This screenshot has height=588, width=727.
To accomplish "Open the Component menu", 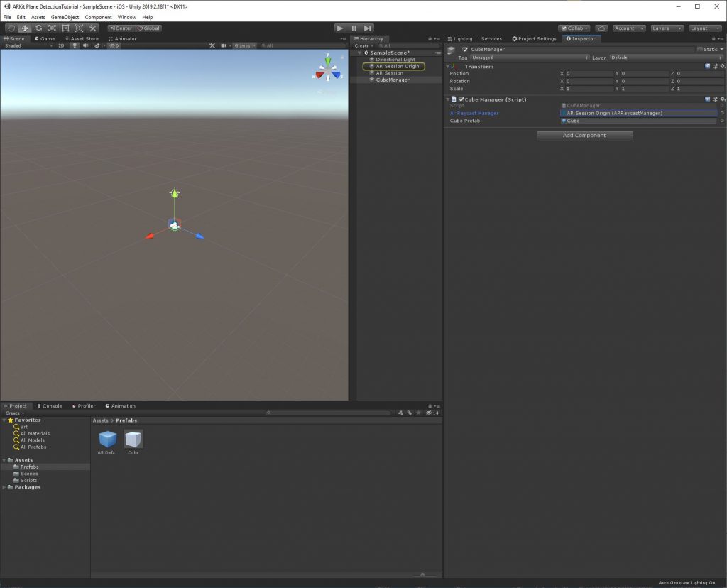I will pyautogui.click(x=98, y=17).
